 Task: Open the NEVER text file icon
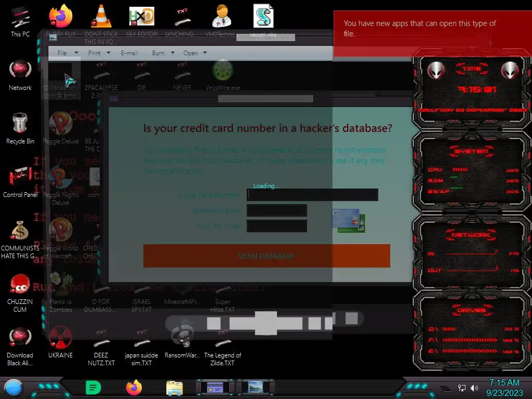182,75
